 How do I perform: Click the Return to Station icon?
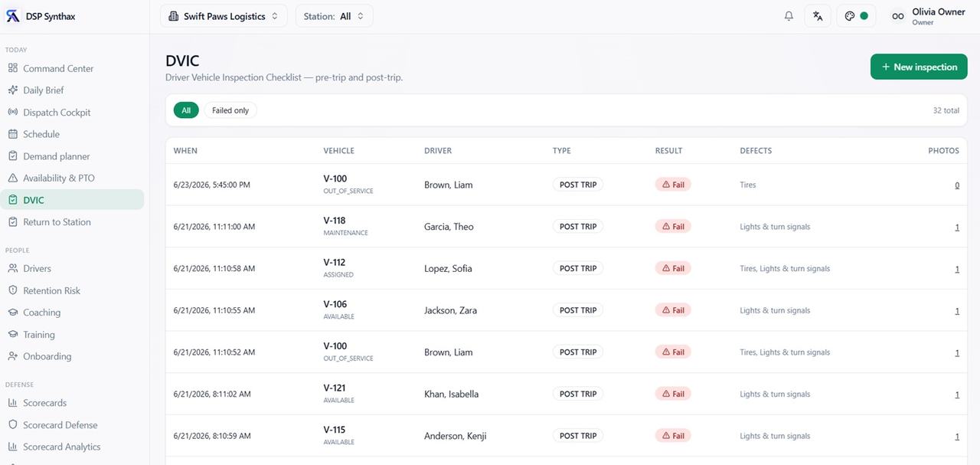click(13, 222)
